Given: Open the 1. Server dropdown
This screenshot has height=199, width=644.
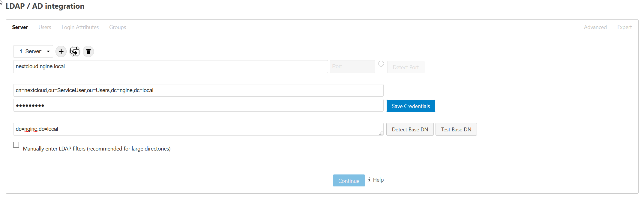Looking at the screenshot, I should pyautogui.click(x=33, y=51).
